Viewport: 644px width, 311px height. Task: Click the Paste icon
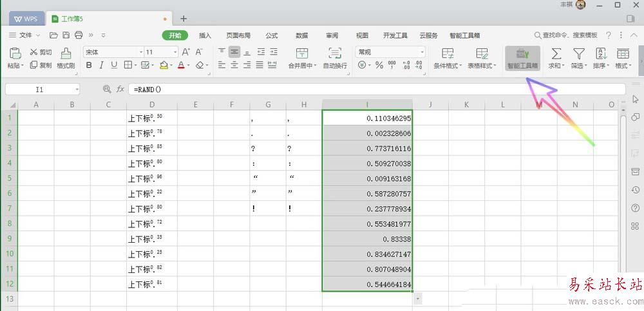[x=15, y=53]
